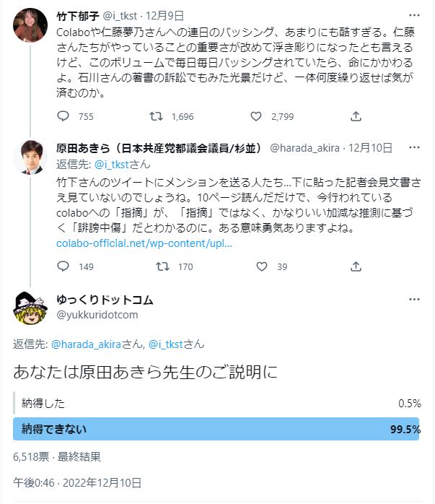The width and height of the screenshot is (435, 504).
Task: Open more options for 竹下郁子's tweet
Action: tap(414, 14)
